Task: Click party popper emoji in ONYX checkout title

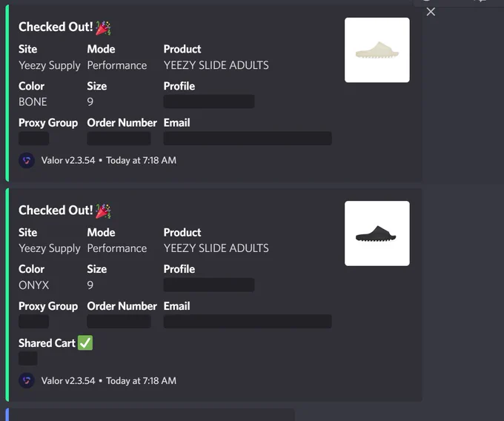Action: [x=103, y=210]
